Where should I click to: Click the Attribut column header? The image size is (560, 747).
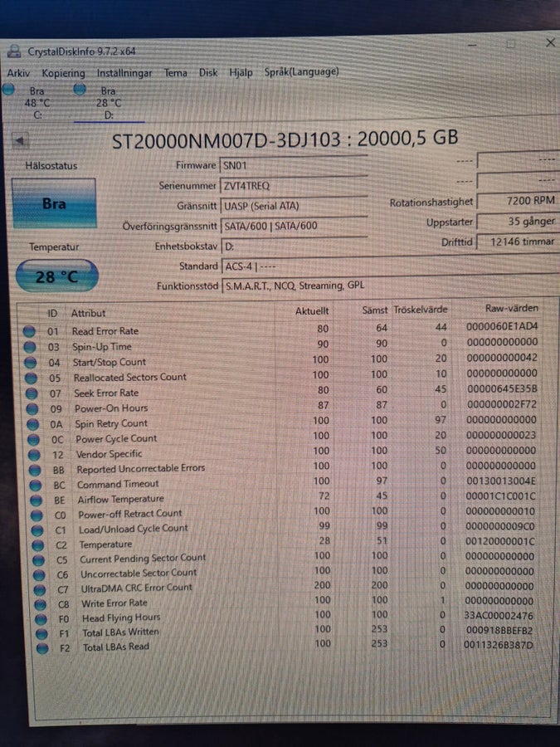88,313
